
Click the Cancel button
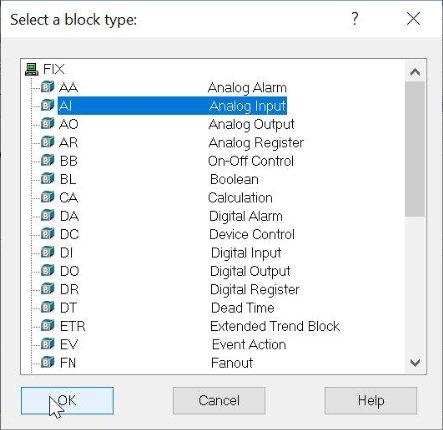[219, 401]
